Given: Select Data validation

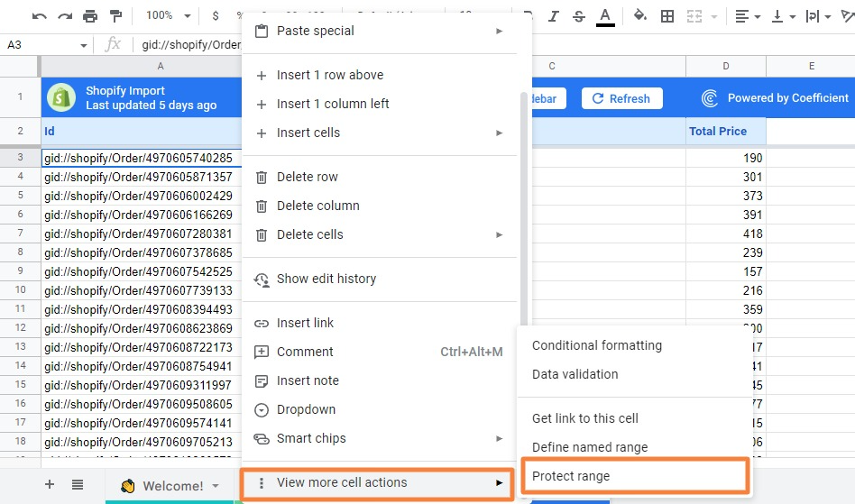Looking at the screenshot, I should pos(635,374).
